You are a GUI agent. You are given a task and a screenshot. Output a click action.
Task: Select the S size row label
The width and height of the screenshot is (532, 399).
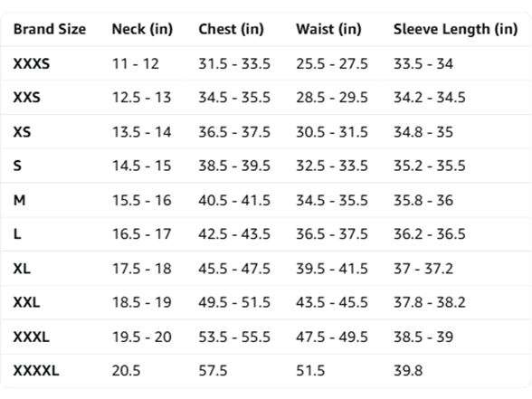point(17,166)
